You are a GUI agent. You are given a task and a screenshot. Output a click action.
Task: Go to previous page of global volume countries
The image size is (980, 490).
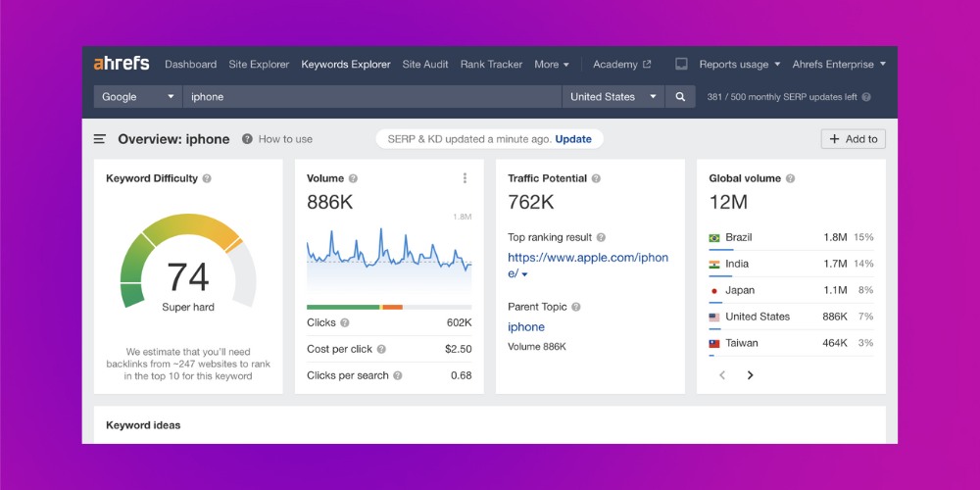(722, 375)
